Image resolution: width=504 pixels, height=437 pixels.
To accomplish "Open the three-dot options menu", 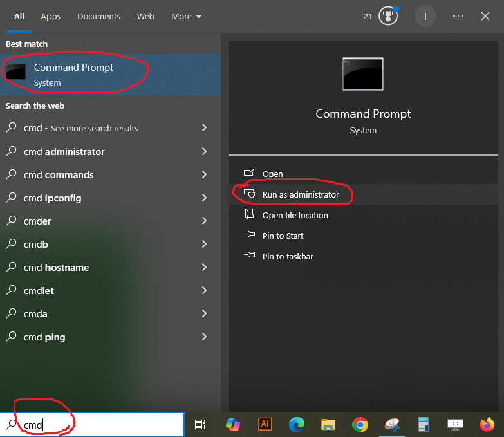I will pos(458,16).
